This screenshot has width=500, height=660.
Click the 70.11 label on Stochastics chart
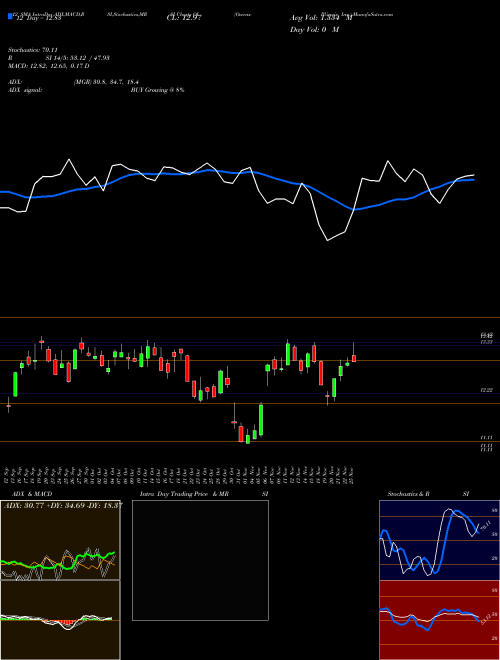click(485, 526)
